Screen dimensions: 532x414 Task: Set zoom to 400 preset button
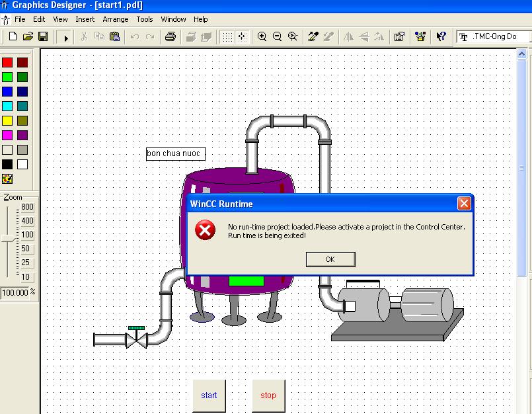point(27,221)
